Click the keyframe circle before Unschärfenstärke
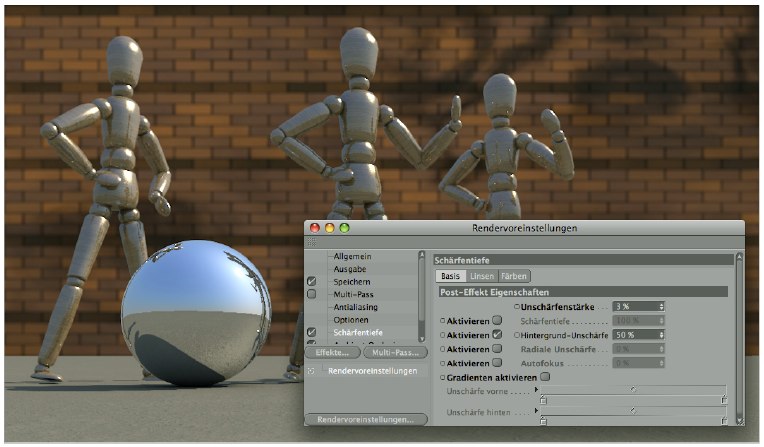This screenshot has width=764, height=447. pos(517,306)
